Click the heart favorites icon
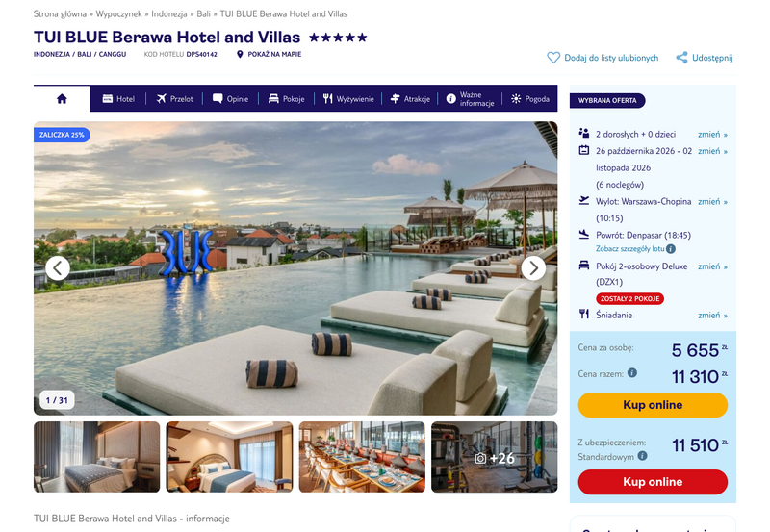770x532 pixels. coord(553,58)
